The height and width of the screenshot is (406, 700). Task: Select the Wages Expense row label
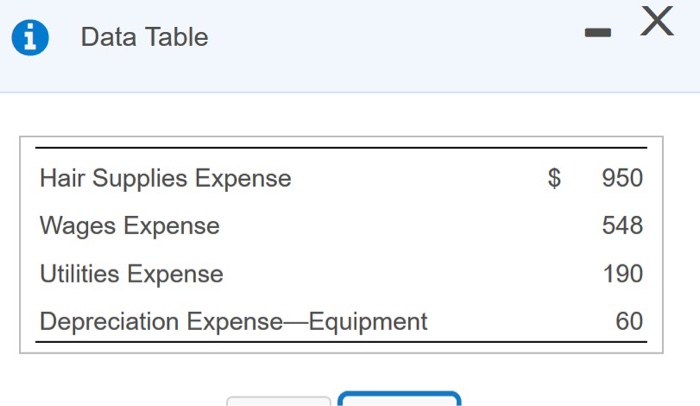(130, 226)
